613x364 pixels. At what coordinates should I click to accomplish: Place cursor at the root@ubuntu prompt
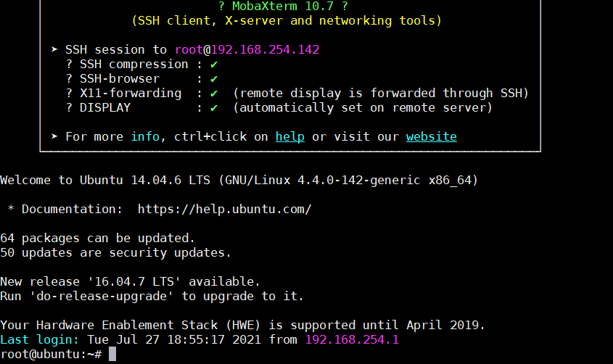click(51, 355)
